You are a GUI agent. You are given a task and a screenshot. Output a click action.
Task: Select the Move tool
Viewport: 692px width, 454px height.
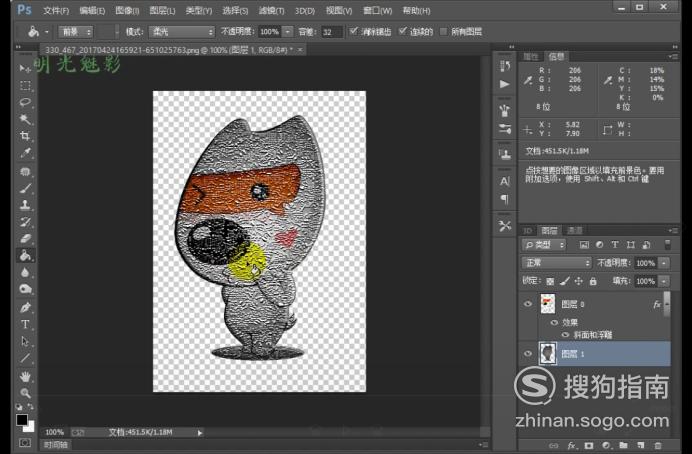pyautogui.click(x=25, y=68)
